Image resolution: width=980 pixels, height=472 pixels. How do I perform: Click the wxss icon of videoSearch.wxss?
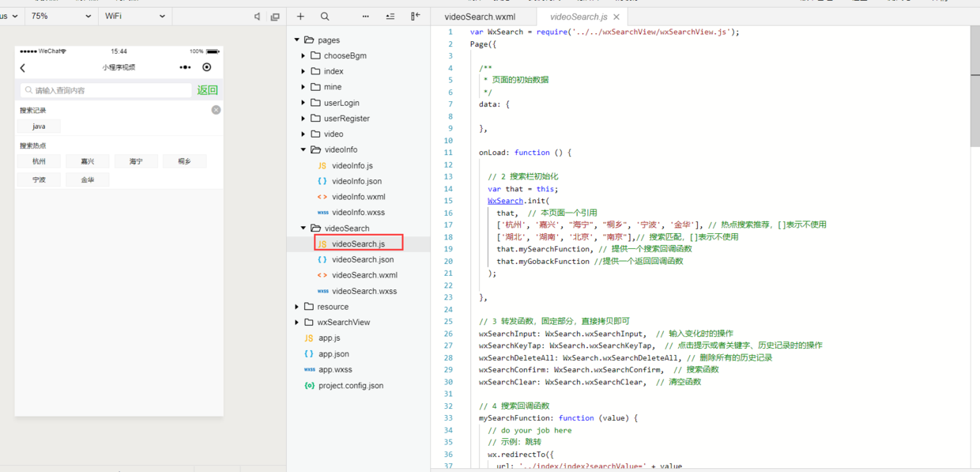(x=322, y=291)
